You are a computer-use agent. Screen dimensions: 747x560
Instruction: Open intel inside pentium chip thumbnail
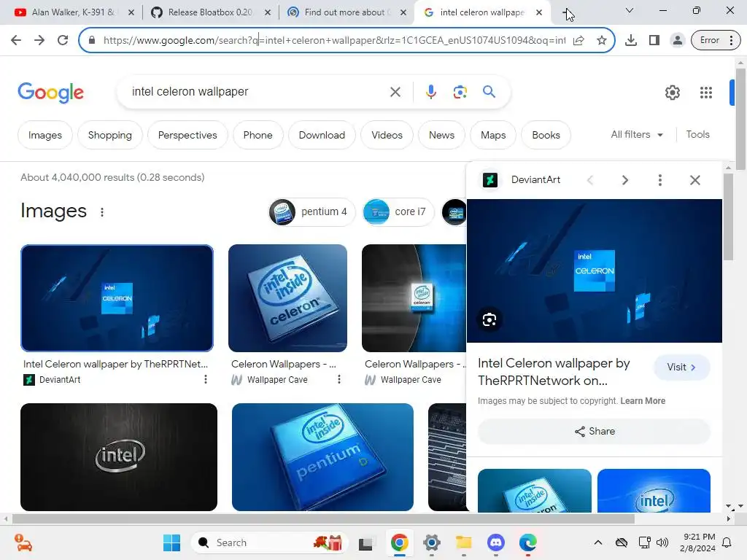pos(322,457)
